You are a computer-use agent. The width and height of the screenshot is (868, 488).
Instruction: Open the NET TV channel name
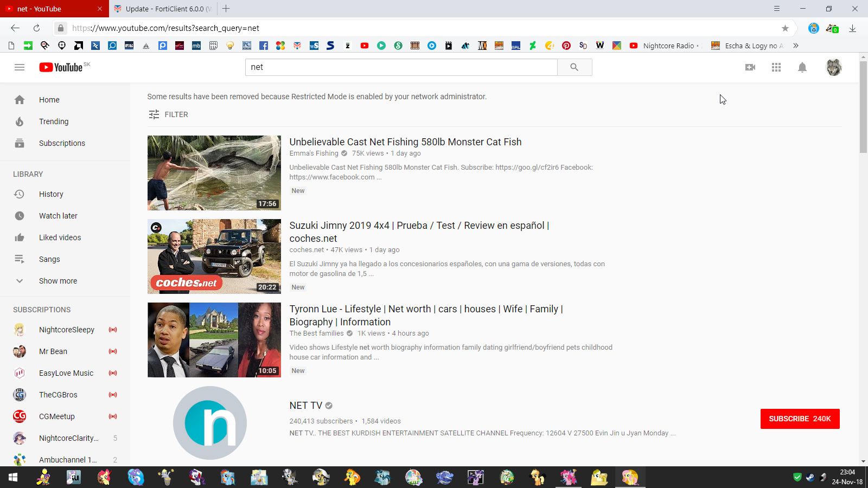pos(306,406)
